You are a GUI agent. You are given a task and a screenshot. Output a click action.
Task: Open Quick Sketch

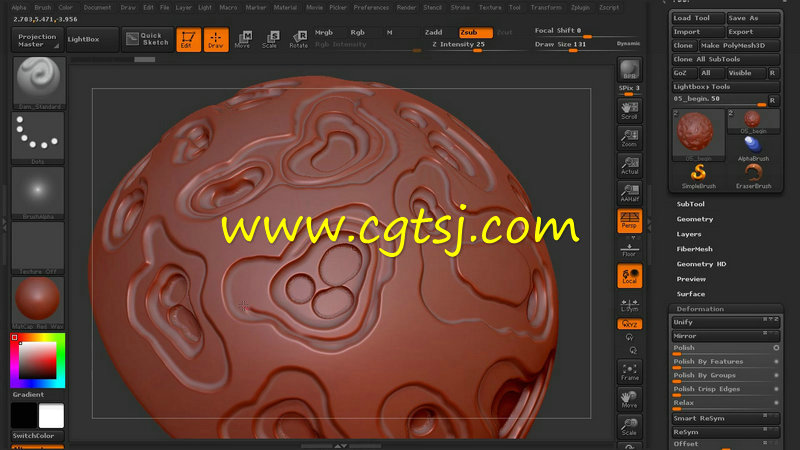click(x=147, y=39)
